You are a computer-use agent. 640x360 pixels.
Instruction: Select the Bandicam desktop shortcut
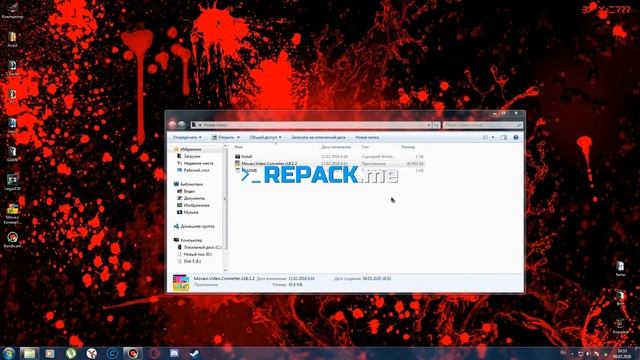[x=12, y=240]
